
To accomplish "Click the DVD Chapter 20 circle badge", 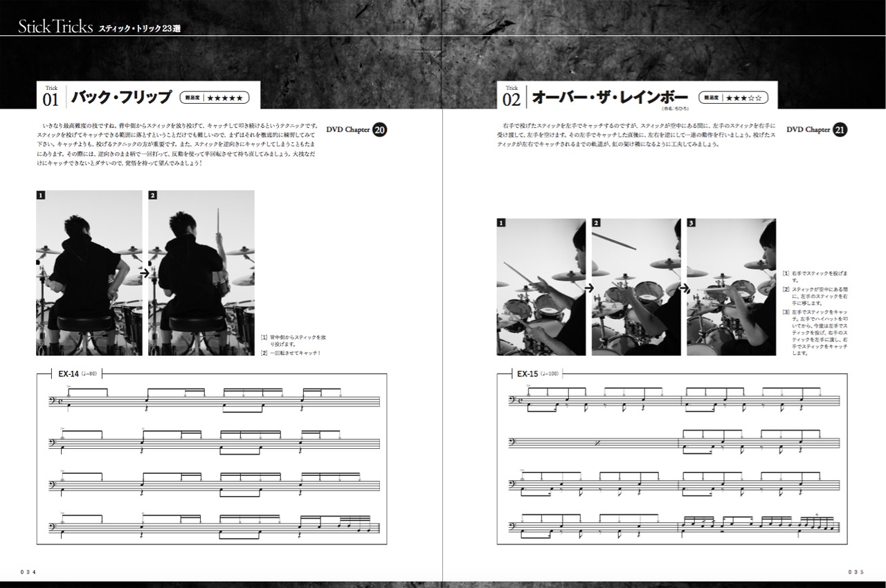I will pyautogui.click(x=380, y=130).
